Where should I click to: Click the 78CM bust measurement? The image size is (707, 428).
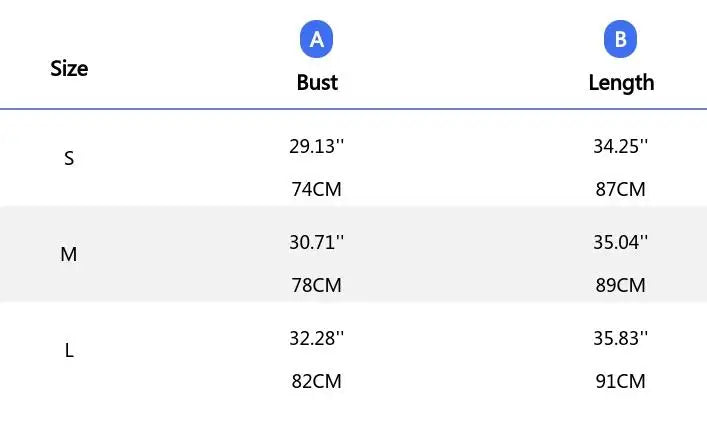pyautogui.click(x=316, y=285)
